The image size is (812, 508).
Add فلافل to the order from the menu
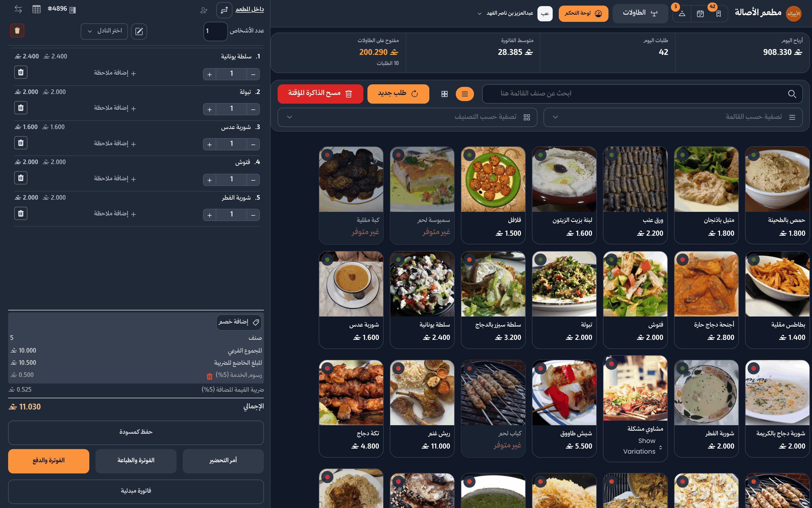[493, 195]
